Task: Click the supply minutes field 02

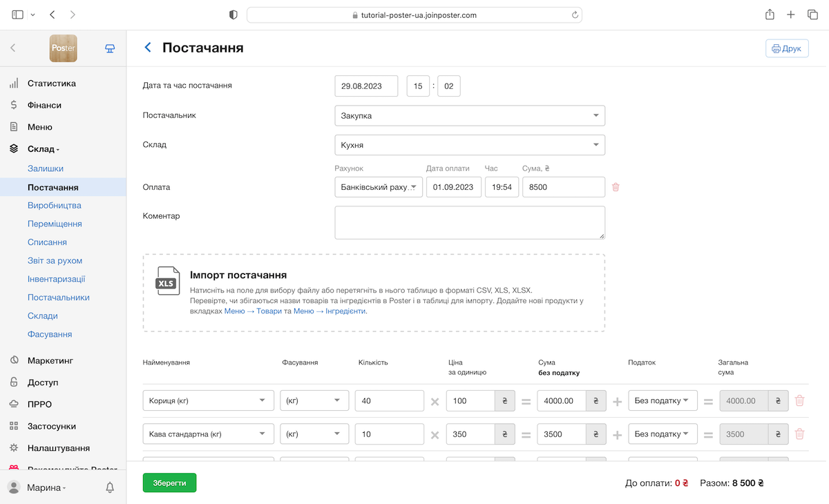Action: pyautogui.click(x=449, y=86)
